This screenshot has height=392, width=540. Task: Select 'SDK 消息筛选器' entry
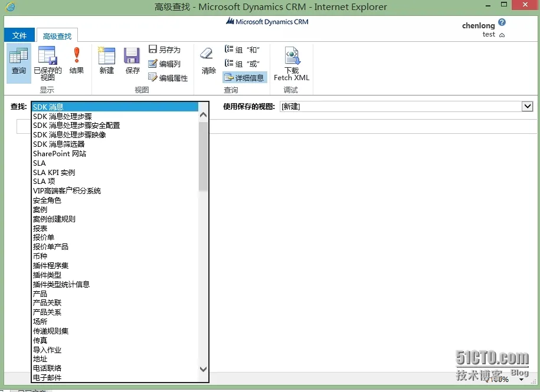115,144
